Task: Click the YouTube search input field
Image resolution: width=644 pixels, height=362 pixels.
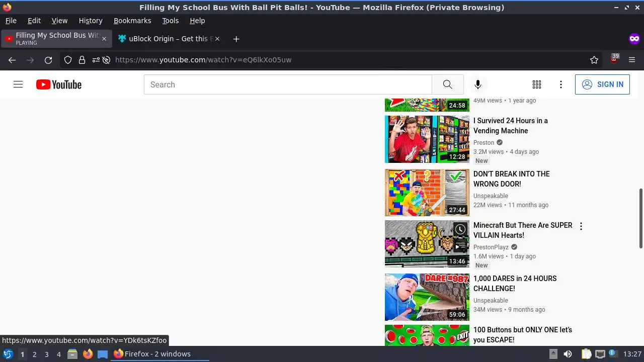Action: point(288,84)
